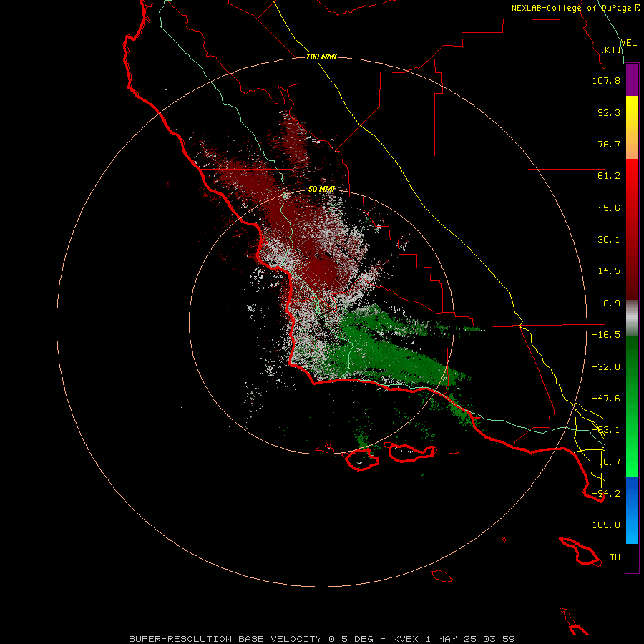Click the 61.2 legend value
Image resolution: width=644 pixels, height=644 pixels.
[609, 176]
